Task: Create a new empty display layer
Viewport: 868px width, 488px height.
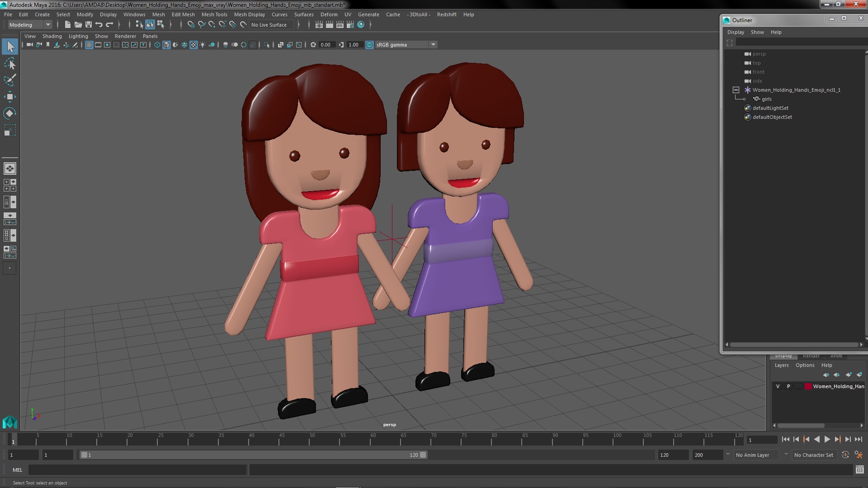Action: click(x=849, y=375)
